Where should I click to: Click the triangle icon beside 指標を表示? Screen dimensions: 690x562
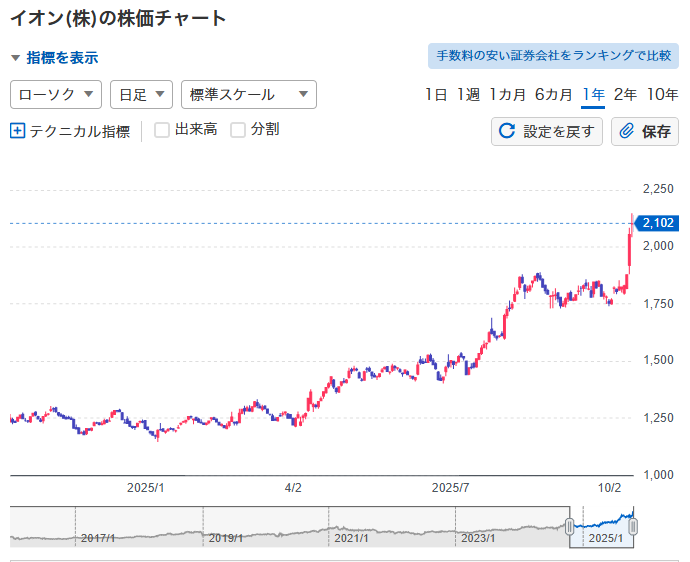16,58
